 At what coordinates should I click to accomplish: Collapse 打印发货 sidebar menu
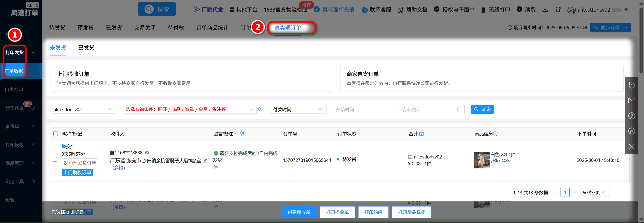click(x=33, y=52)
